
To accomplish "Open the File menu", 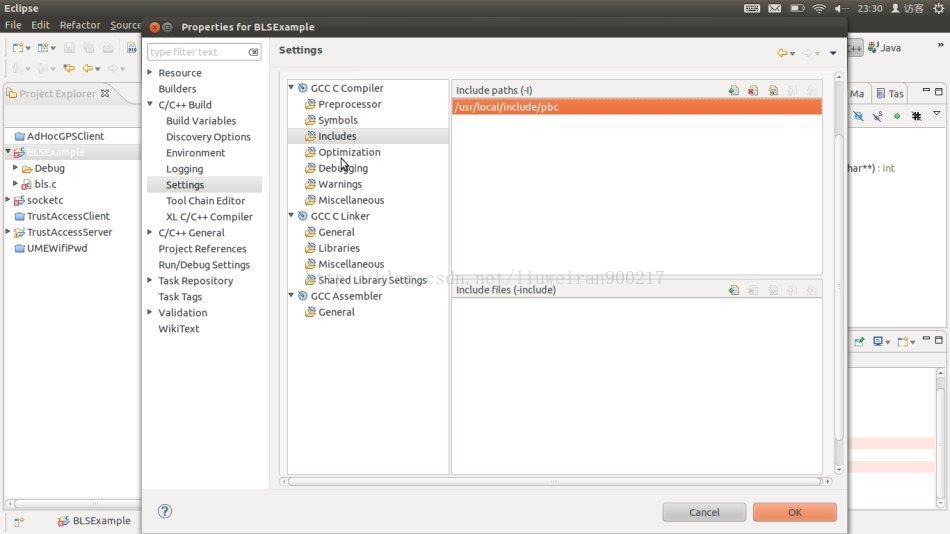I will [x=13, y=25].
